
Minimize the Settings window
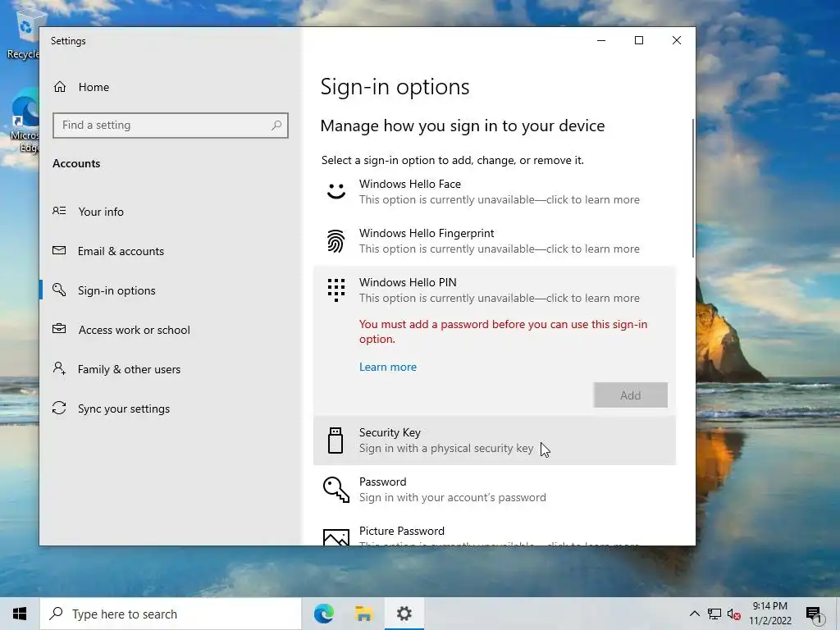click(x=601, y=41)
